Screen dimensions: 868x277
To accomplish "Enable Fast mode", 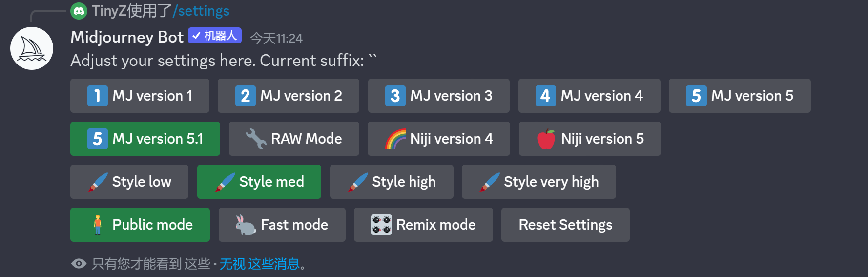I will click(x=282, y=225).
